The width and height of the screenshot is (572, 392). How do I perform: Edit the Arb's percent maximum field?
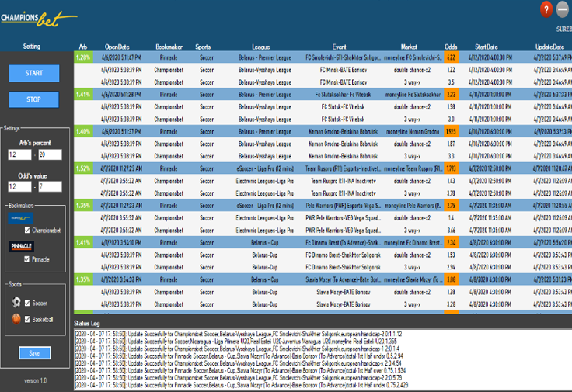(x=50, y=154)
